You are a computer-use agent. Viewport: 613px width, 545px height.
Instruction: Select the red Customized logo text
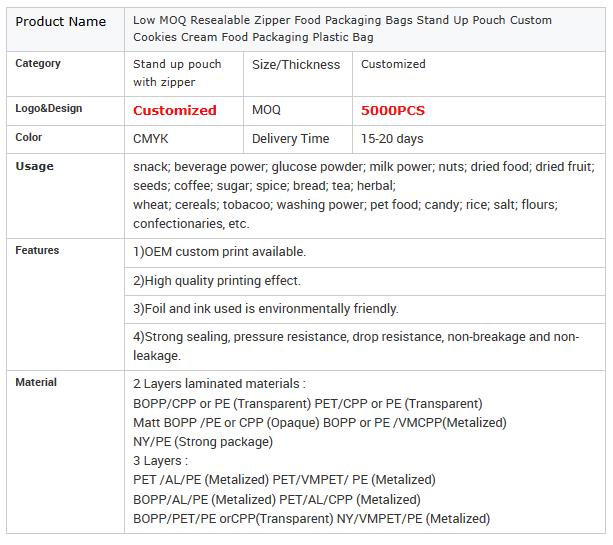tap(175, 110)
